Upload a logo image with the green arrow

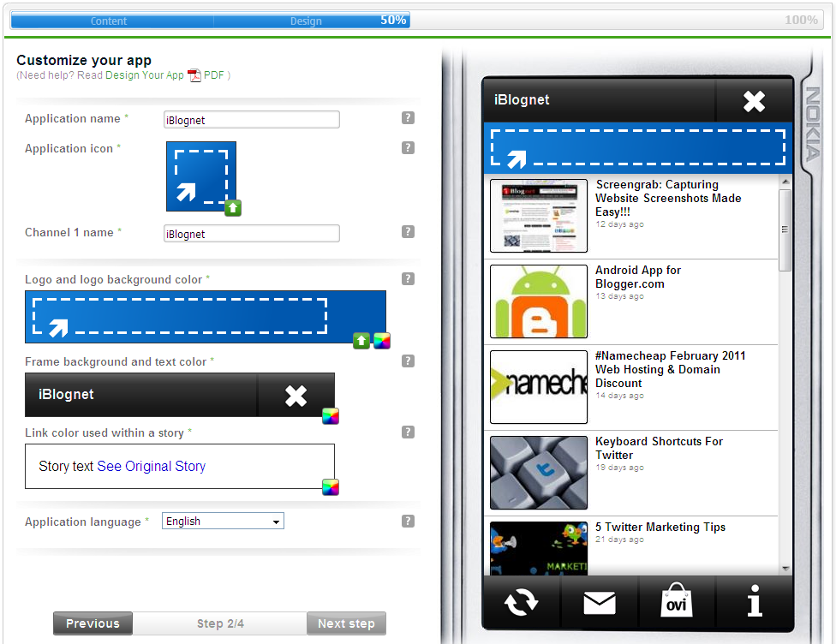(x=361, y=341)
